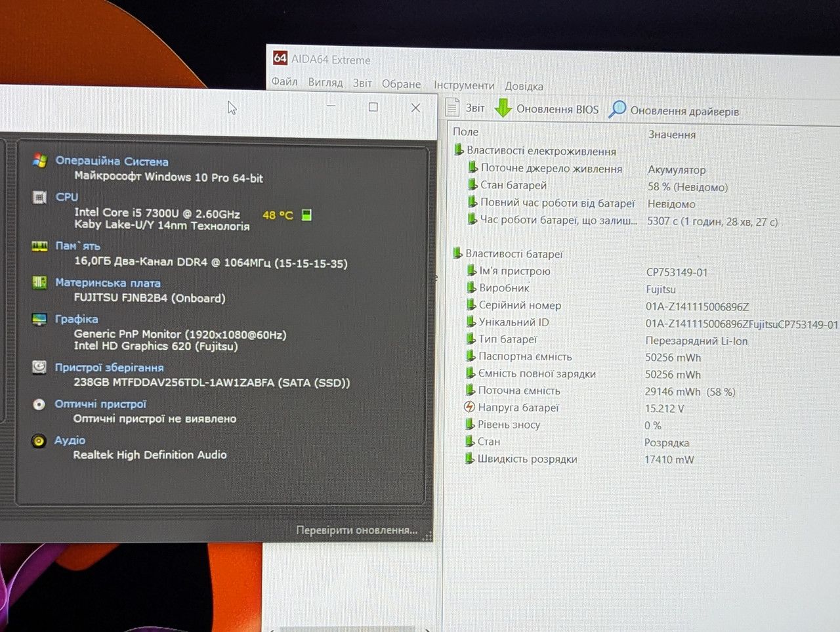Click the icon beside Серійний номер
This screenshot has height=632, width=840.
pyautogui.click(x=472, y=305)
